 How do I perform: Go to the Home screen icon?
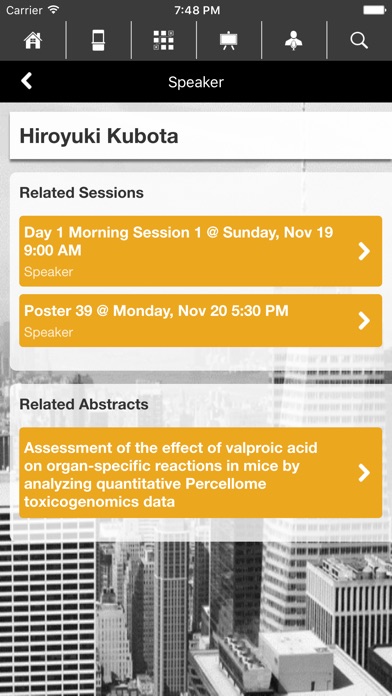click(x=33, y=40)
